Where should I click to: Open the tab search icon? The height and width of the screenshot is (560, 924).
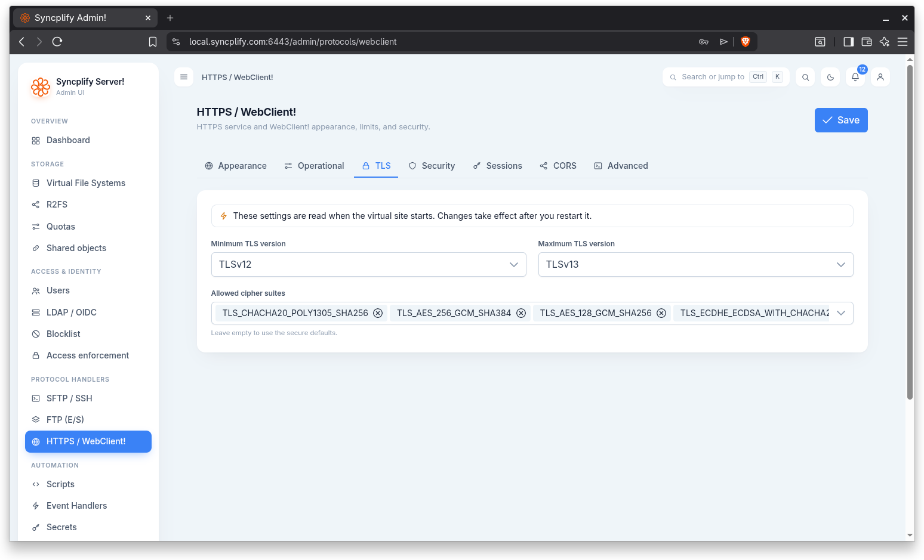point(820,42)
